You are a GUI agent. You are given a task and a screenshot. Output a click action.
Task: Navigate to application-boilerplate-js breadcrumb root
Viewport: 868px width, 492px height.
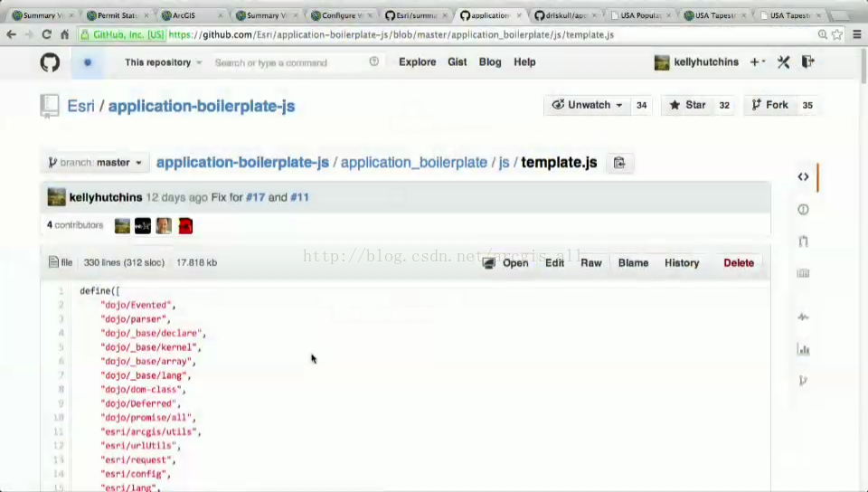242,162
